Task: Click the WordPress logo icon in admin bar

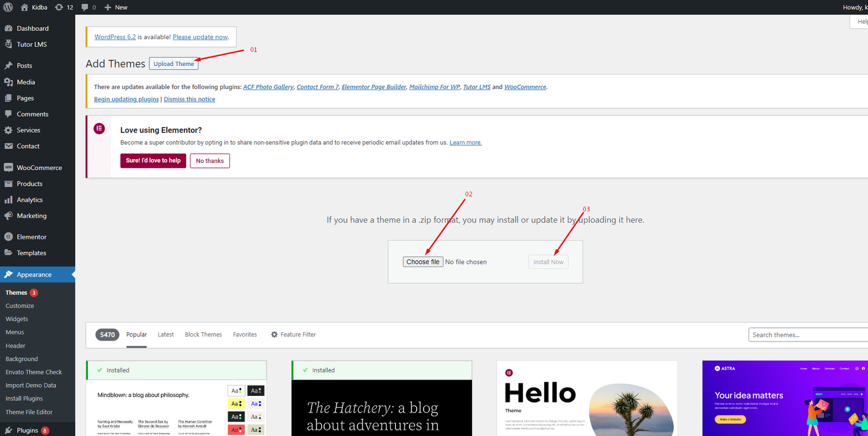Action: click(x=8, y=8)
